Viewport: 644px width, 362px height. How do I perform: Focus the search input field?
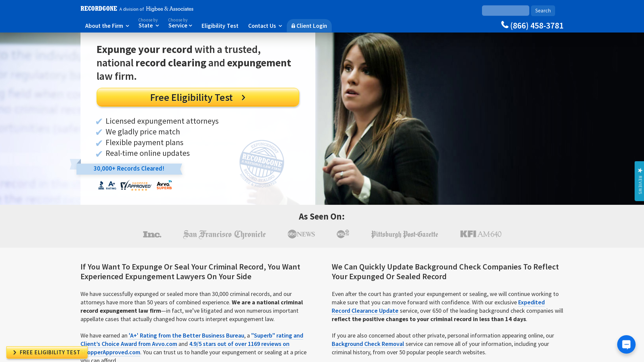(505, 11)
